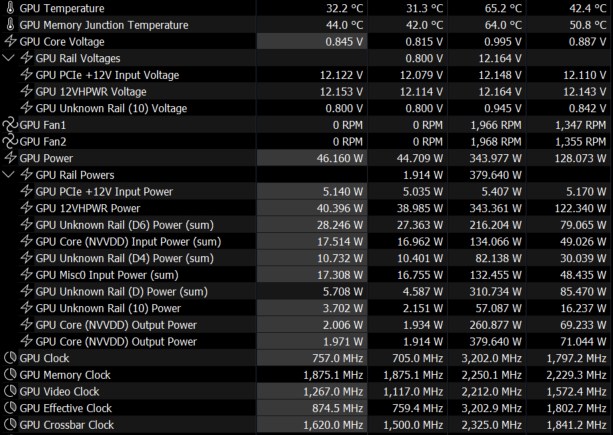Click the GPU Fan2 average value 1,355 RPM

coord(581,142)
